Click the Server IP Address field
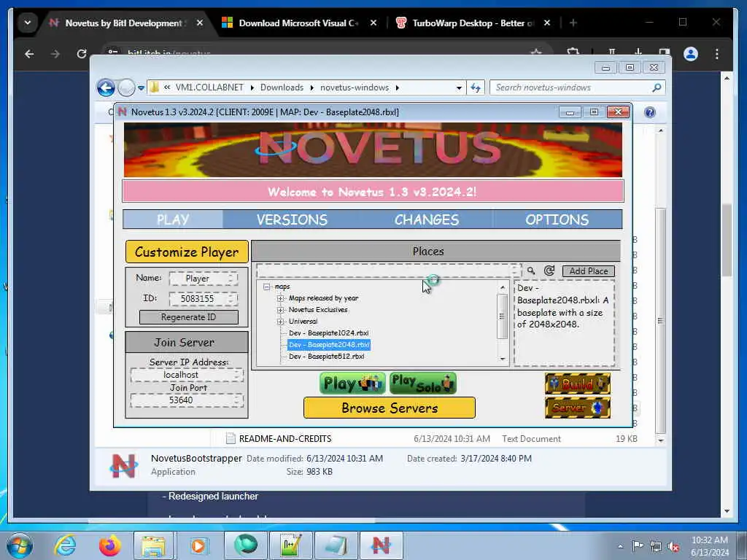 [x=187, y=375]
